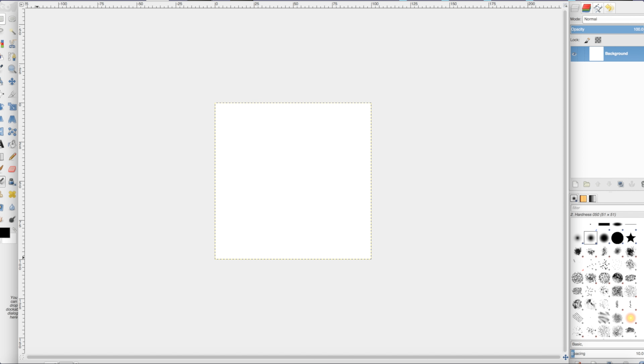Hide the Background layer

point(575,54)
